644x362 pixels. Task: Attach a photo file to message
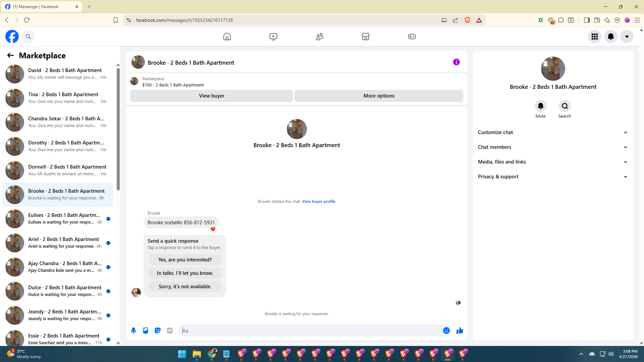pyautogui.click(x=146, y=330)
